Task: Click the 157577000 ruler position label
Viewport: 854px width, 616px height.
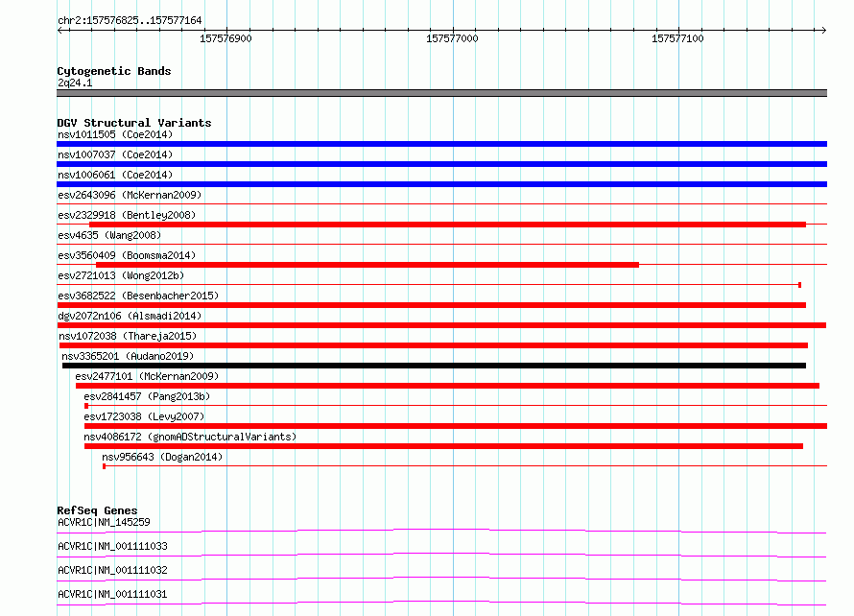Action: (x=452, y=38)
